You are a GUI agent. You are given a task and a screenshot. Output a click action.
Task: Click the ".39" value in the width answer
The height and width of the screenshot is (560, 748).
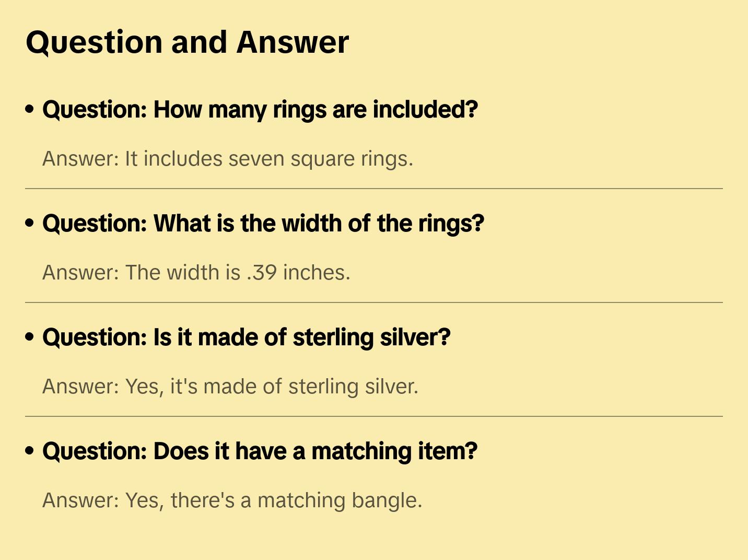pos(261,273)
